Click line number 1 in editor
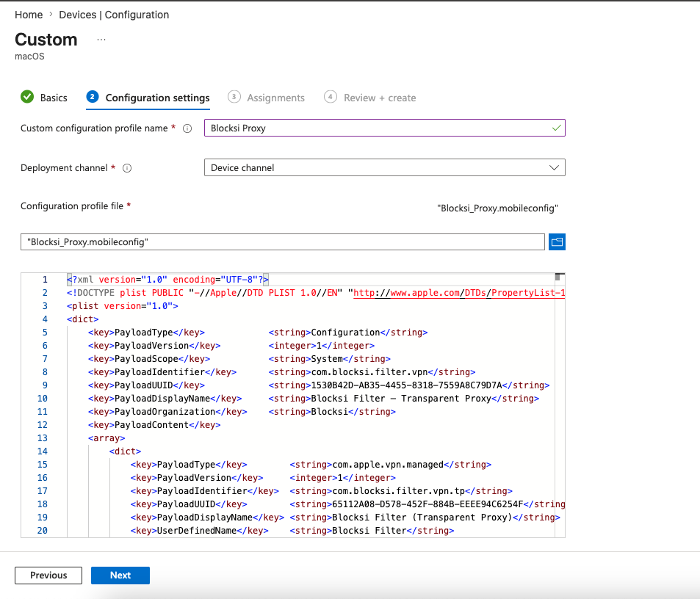This screenshot has width=700, height=599. tap(45, 280)
